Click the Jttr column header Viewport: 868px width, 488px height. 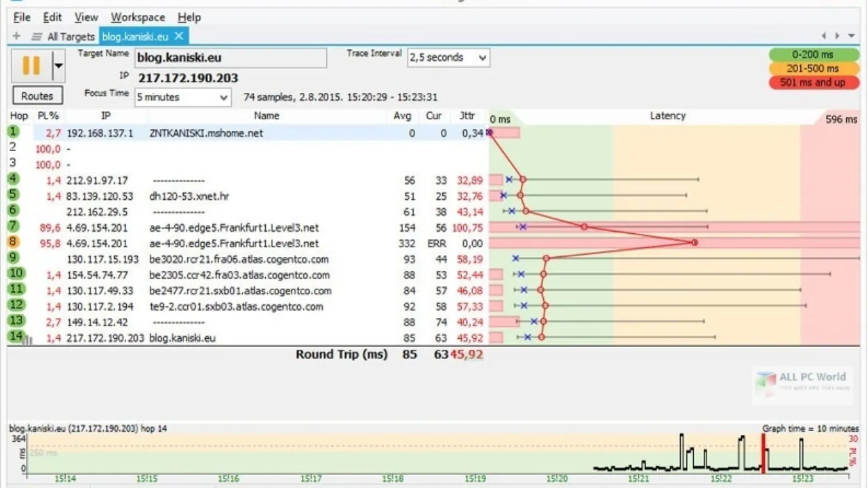[x=467, y=116]
